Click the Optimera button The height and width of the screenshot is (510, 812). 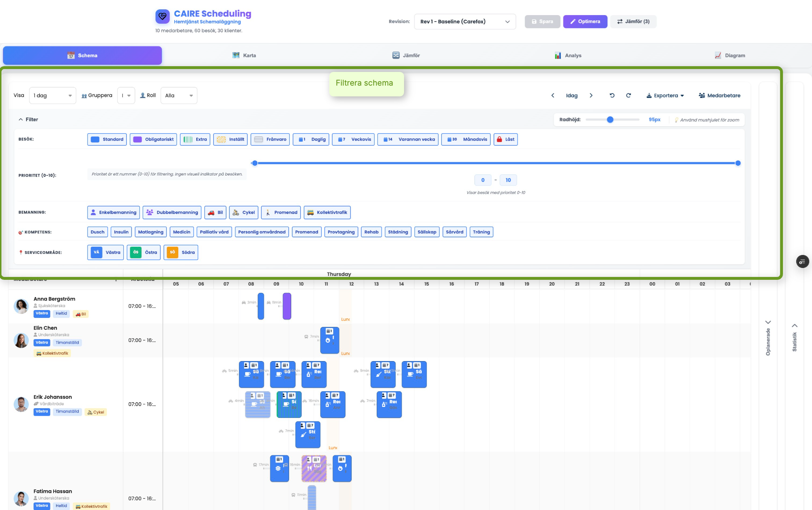pyautogui.click(x=585, y=22)
